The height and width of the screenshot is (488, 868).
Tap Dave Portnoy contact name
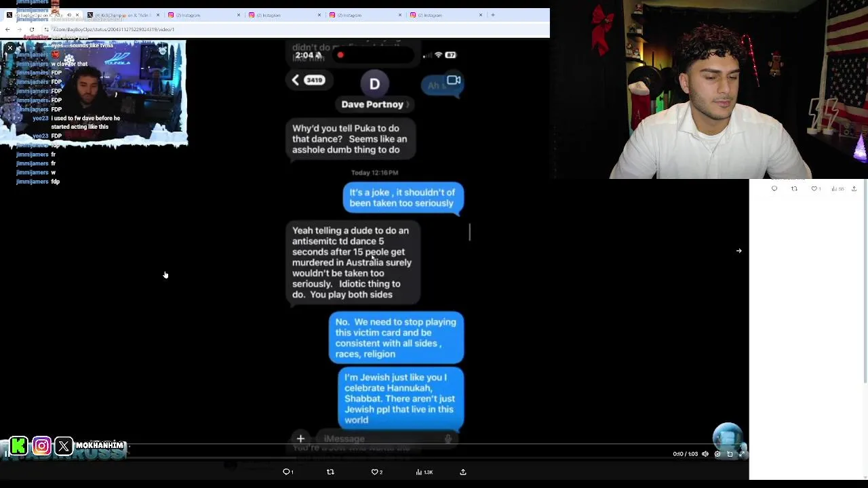tap(372, 104)
